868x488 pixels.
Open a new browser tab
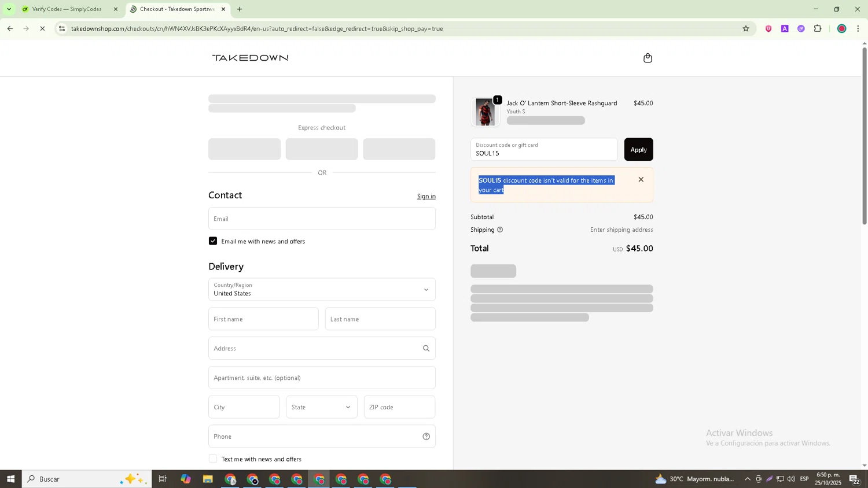point(240,9)
